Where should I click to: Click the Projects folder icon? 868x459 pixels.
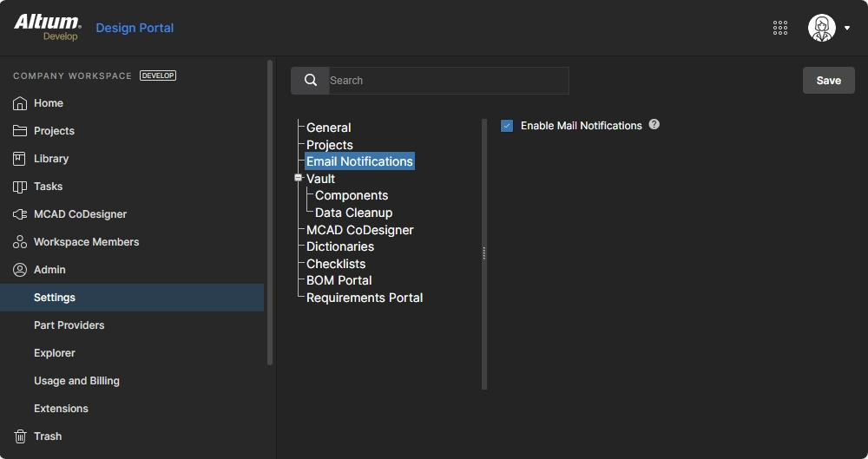pos(20,131)
